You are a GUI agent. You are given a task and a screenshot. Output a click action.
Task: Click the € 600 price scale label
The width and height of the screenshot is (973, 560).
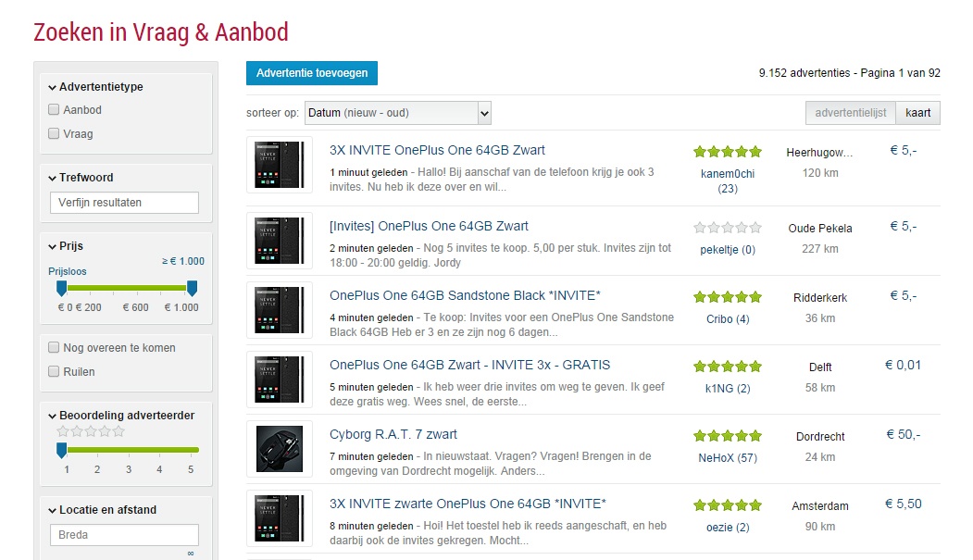(135, 307)
